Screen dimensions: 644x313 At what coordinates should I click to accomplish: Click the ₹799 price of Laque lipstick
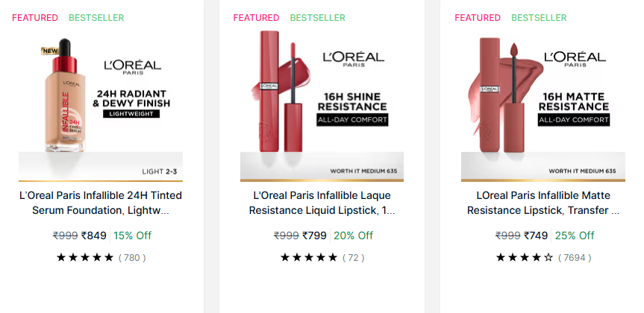[315, 235]
